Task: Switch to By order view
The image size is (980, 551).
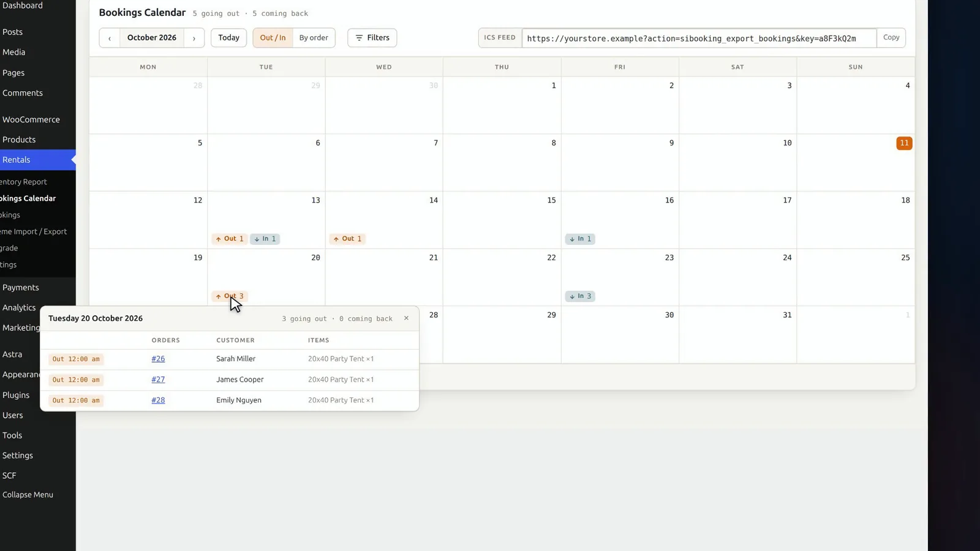Action: tap(314, 38)
